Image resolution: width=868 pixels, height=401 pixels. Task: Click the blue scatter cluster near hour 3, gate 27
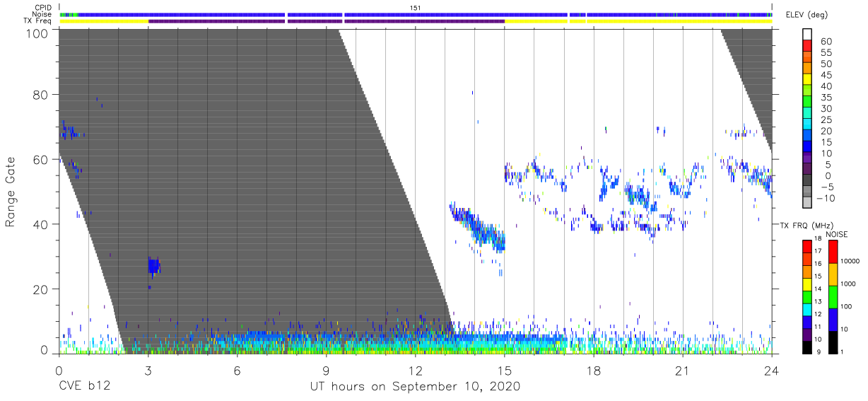pos(153,266)
